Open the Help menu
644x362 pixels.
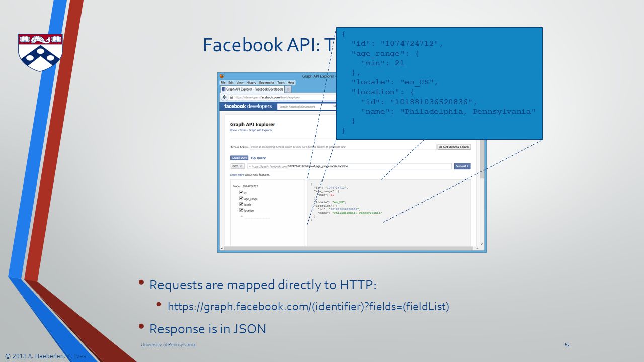coord(291,83)
